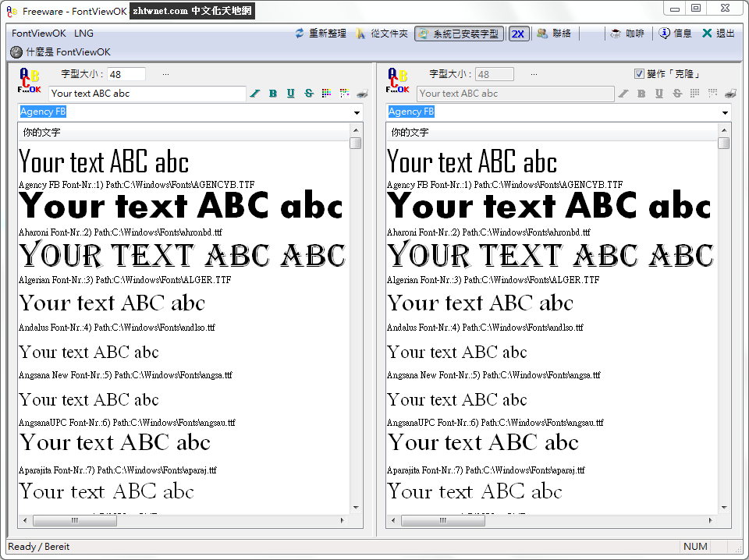Click 什麼是 FontViewOK link
This screenshot has width=749, height=560.
tap(69, 52)
